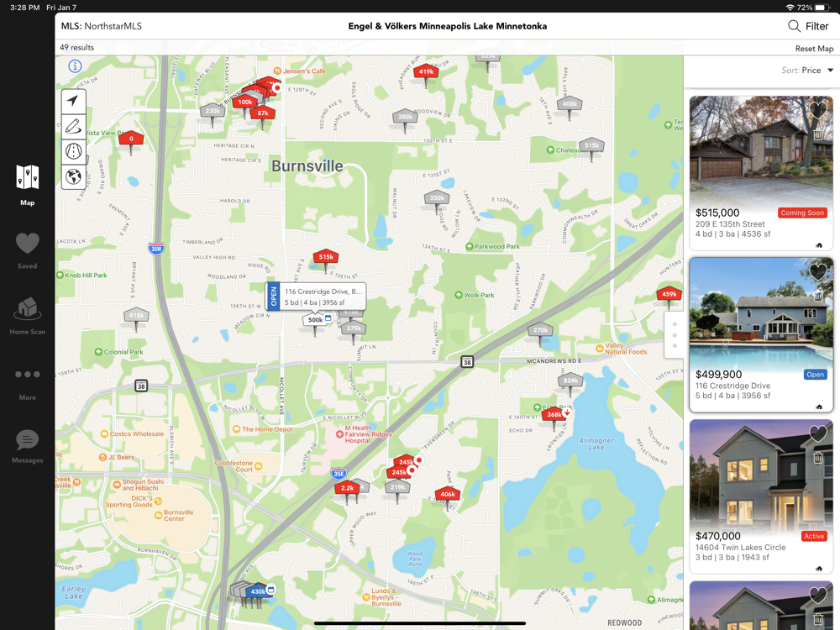Select the 500k map pin
The image size is (840, 630).
click(x=315, y=320)
